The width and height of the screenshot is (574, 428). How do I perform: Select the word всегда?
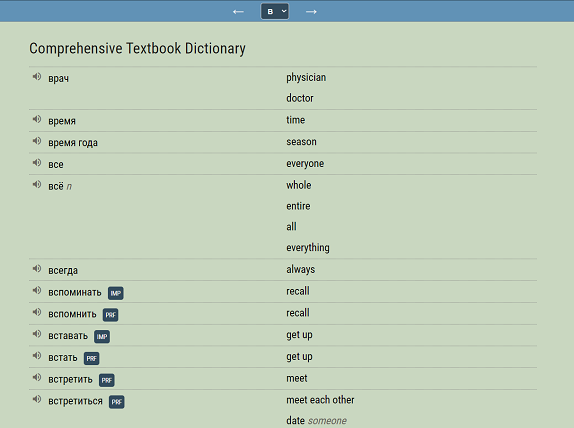pos(63,271)
